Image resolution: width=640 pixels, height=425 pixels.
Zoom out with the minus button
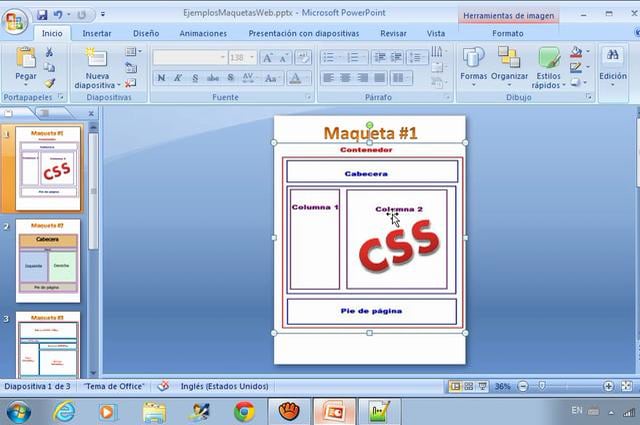click(x=523, y=386)
